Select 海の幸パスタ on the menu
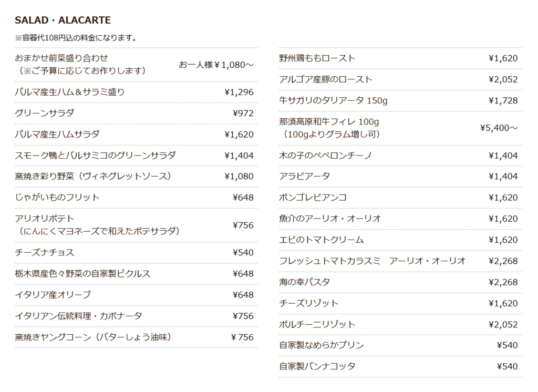This screenshot has height=392, width=538. 304,282
